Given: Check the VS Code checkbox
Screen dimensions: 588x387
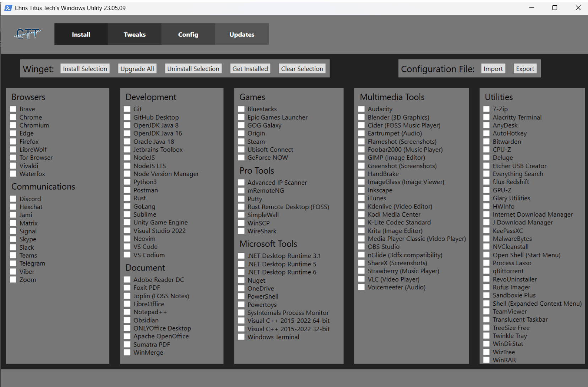Looking at the screenshot, I should (127, 246).
